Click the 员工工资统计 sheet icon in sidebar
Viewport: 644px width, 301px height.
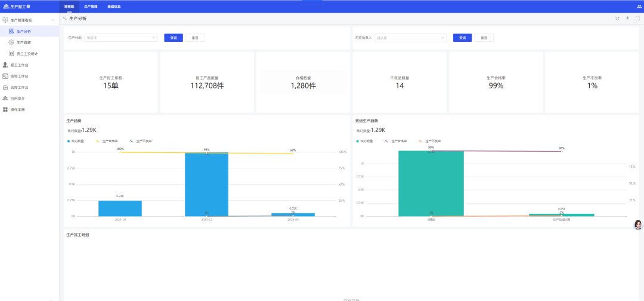click(x=11, y=54)
